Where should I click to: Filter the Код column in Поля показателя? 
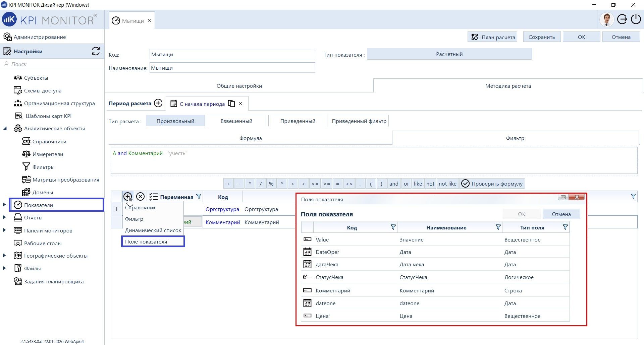tap(393, 227)
